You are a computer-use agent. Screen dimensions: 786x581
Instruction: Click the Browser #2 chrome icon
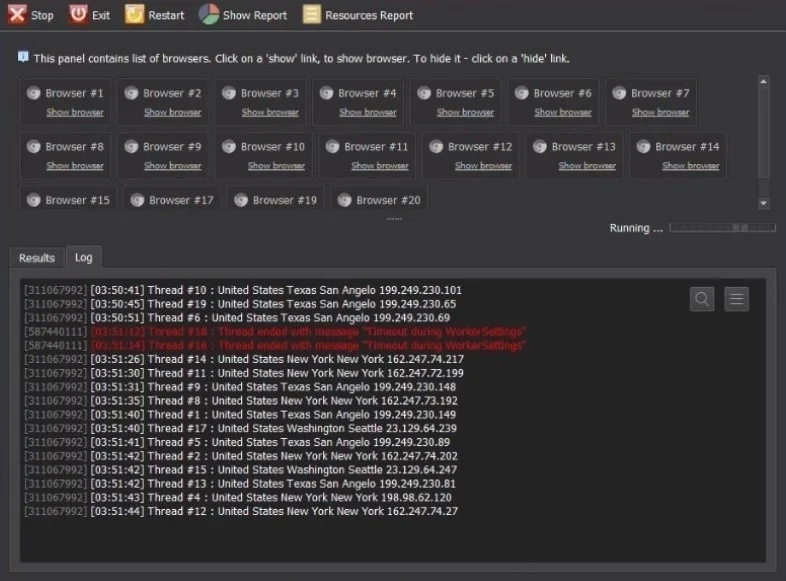point(131,93)
